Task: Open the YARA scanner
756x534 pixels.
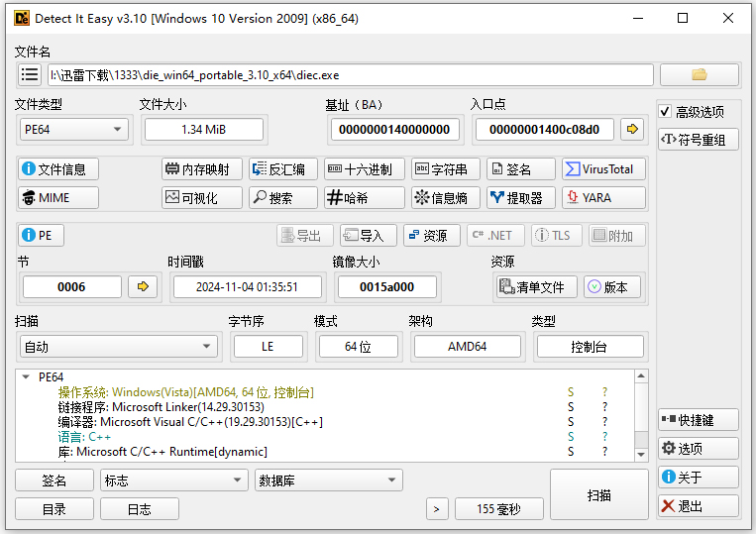Action: pos(603,197)
